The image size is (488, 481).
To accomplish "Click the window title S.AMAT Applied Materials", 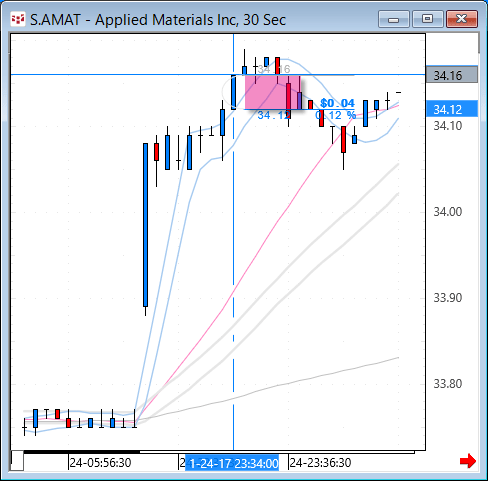I will point(158,20).
